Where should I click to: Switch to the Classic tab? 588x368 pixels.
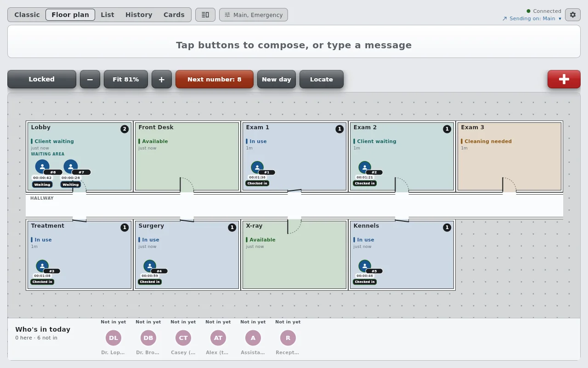click(27, 15)
